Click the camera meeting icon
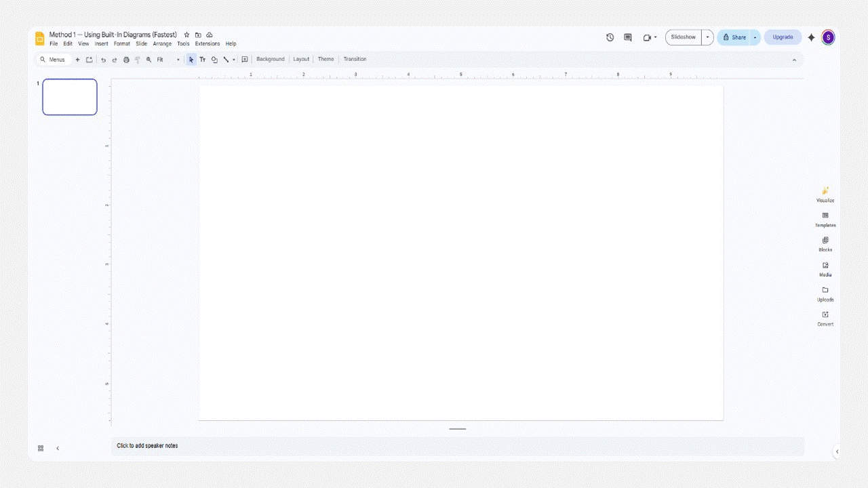 click(x=647, y=37)
